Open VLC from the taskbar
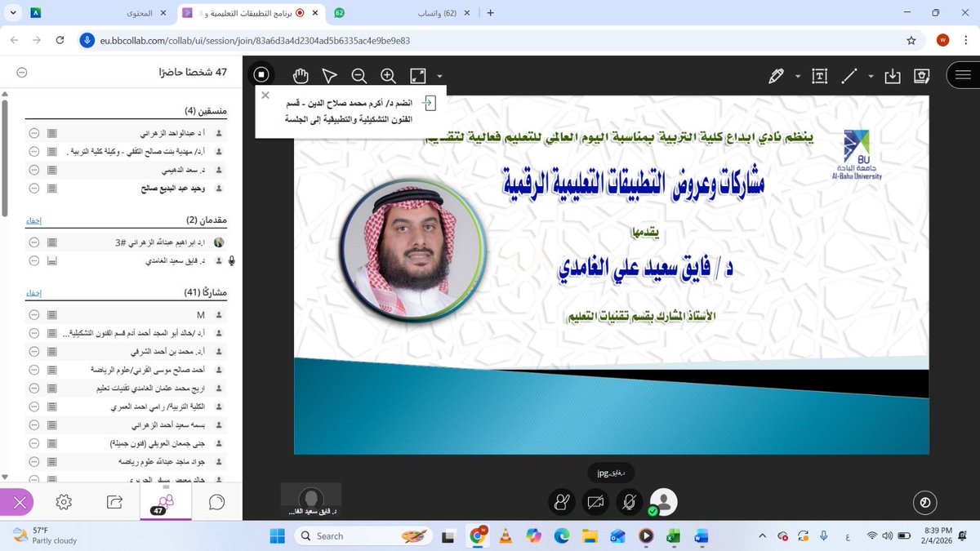Image resolution: width=980 pixels, height=551 pixels. pos(506,535)
